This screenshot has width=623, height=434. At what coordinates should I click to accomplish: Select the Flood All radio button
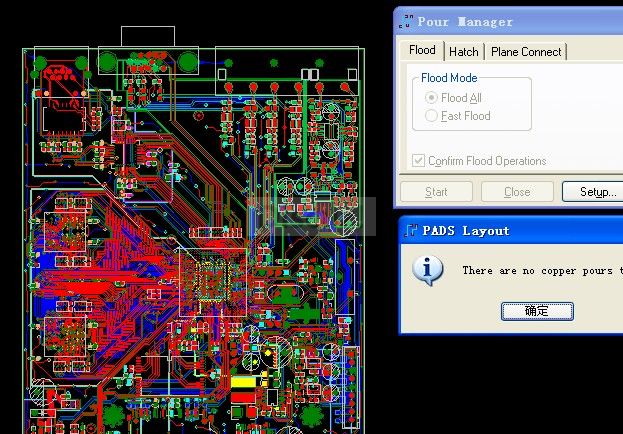431,98
